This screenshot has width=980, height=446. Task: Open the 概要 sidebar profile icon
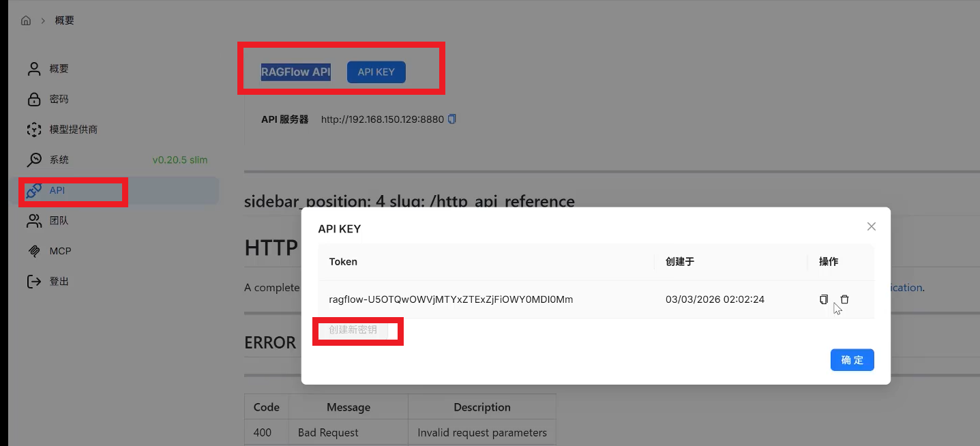34,69
